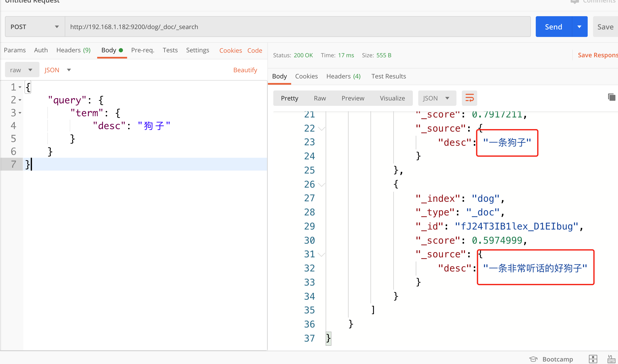Collapse request body line 1 fold arrow
This screenshot has height=364, width=618.
coord(20,87)
